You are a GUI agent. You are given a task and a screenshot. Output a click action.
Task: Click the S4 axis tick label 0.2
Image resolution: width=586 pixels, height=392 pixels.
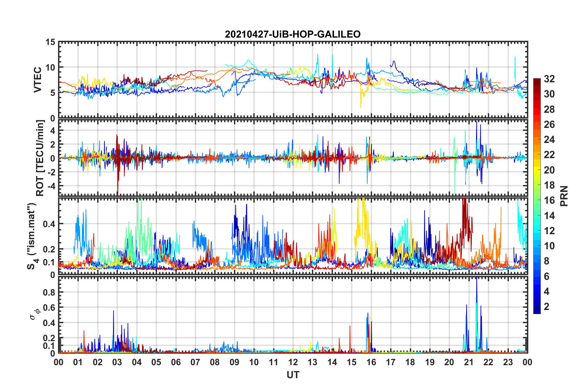[49, 249]
